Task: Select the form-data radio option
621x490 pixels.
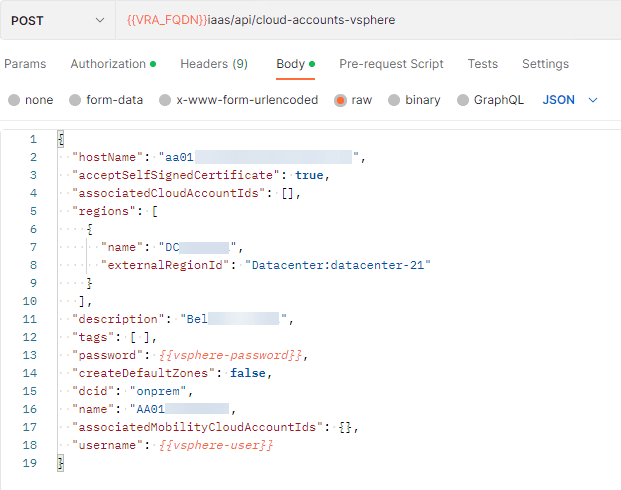Action: (75, 100)
